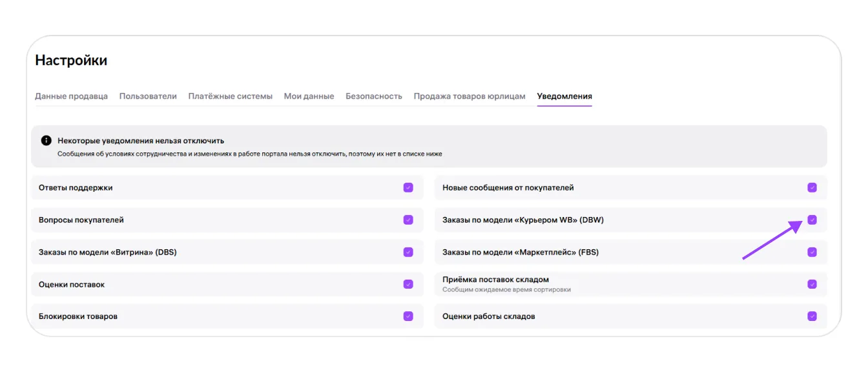Screen dimensions: 868x372
Task: Click the label Приёмка поставок складом
Action: pos(495,280)
